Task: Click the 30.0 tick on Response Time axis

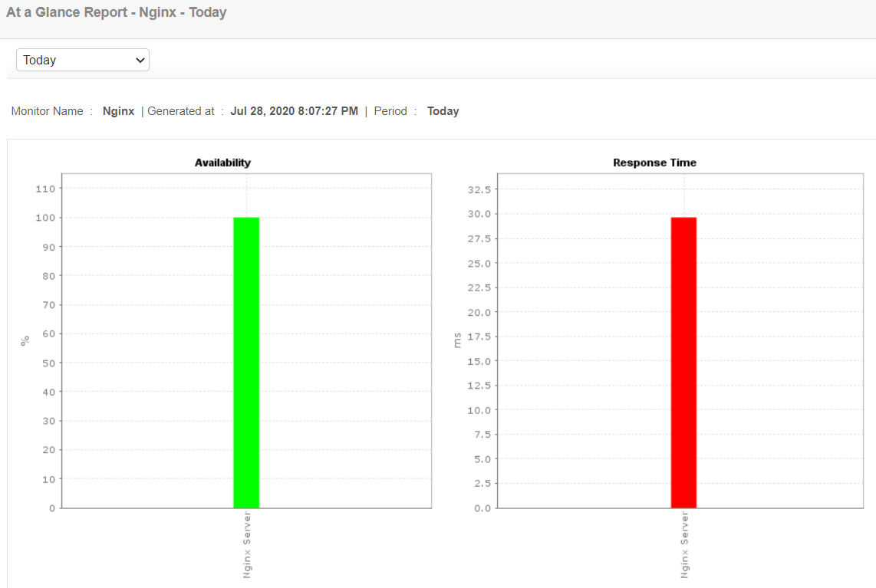Action: click(x=479, y=214)
